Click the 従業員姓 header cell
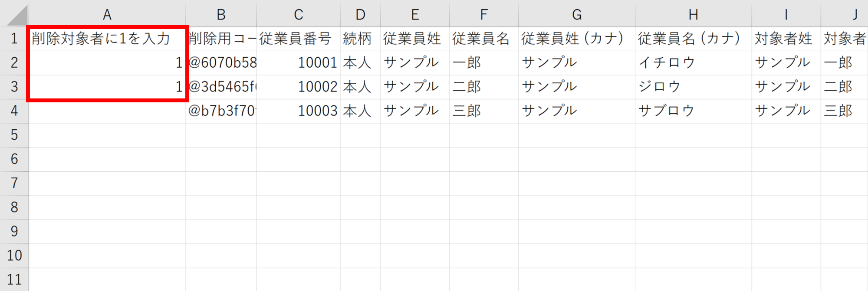 click(414, 39)
